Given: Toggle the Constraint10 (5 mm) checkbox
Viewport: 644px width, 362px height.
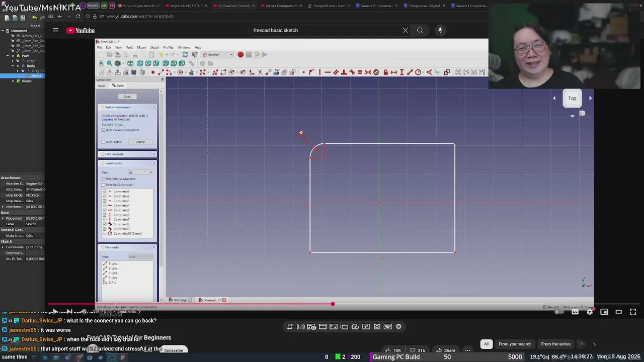Looking at the screenshot, I should click(105, 234).
